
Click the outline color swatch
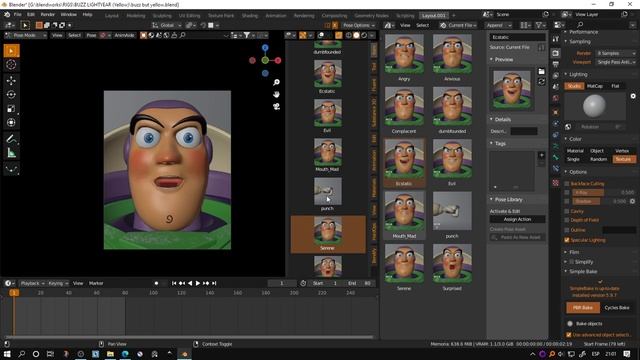click(x=619, y=230)
